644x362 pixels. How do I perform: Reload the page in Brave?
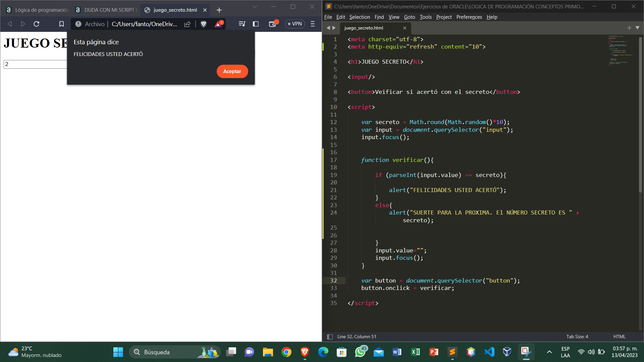coord(37,24)
